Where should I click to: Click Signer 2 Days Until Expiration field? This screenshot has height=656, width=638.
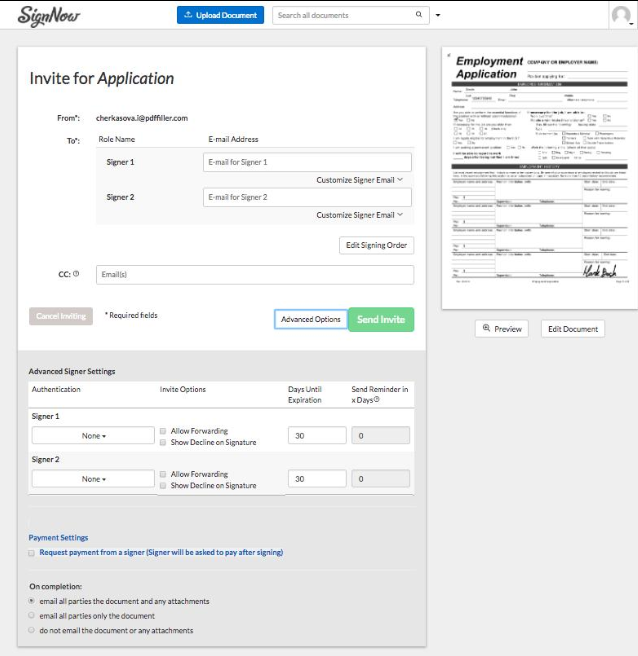point(317,479)
